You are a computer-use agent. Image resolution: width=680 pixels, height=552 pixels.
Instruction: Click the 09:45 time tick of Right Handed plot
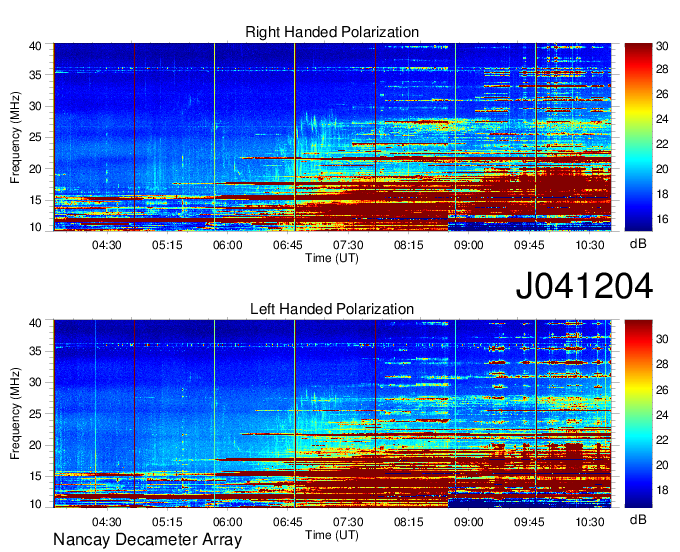tap(529, 245)
